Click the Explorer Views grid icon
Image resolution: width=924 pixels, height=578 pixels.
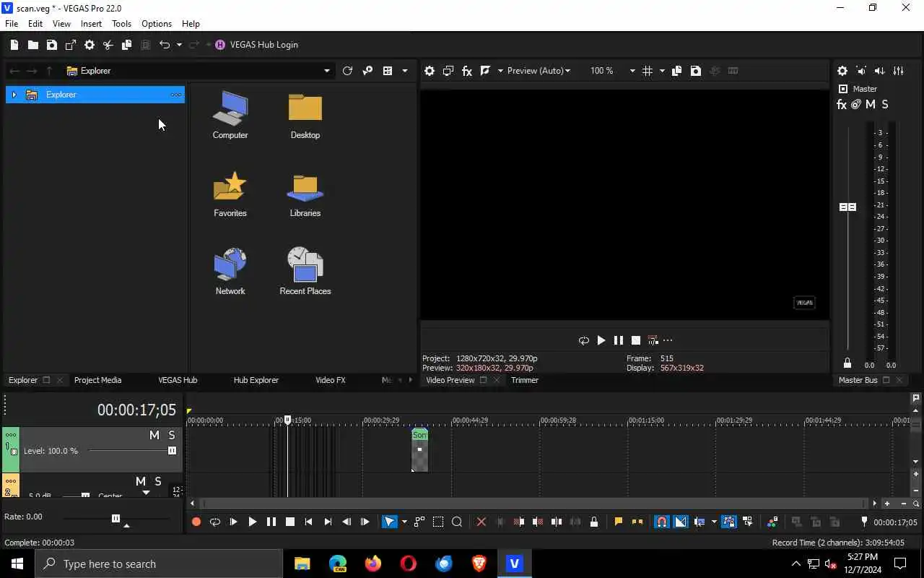388,71
